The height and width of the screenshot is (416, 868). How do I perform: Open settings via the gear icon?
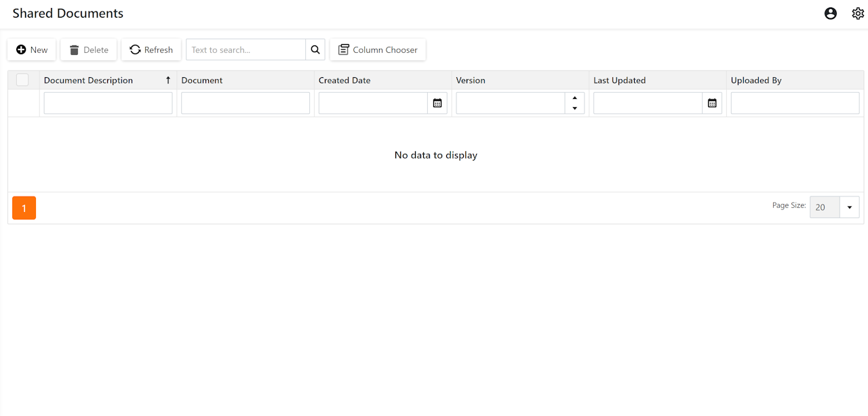(858, 14)
